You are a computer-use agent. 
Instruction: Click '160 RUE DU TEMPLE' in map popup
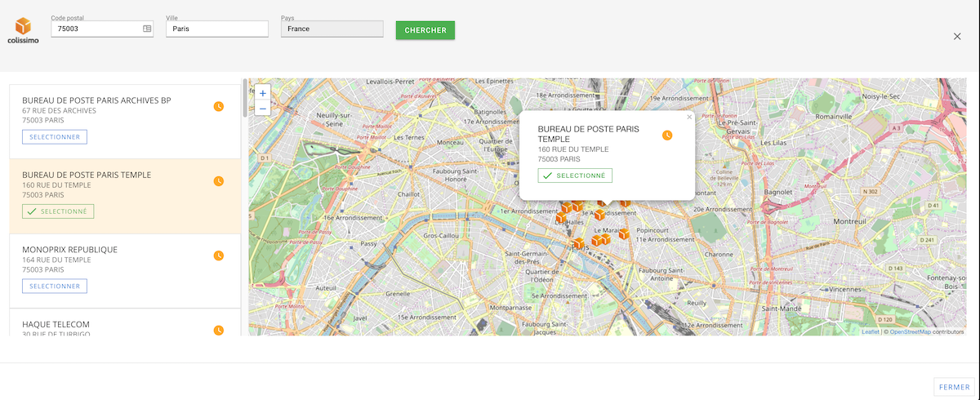pos(573,149)
